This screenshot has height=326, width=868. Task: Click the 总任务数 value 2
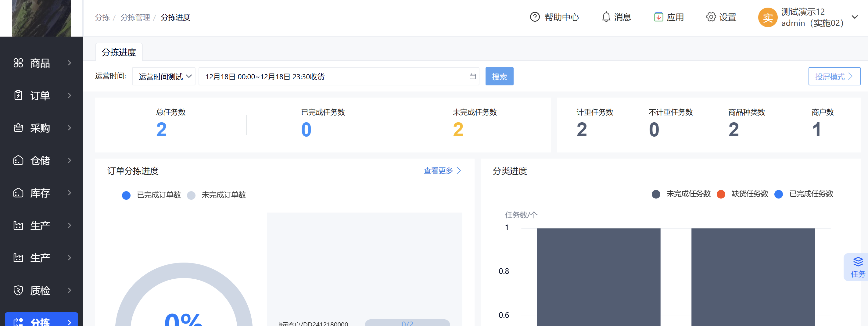click(161, 130)
